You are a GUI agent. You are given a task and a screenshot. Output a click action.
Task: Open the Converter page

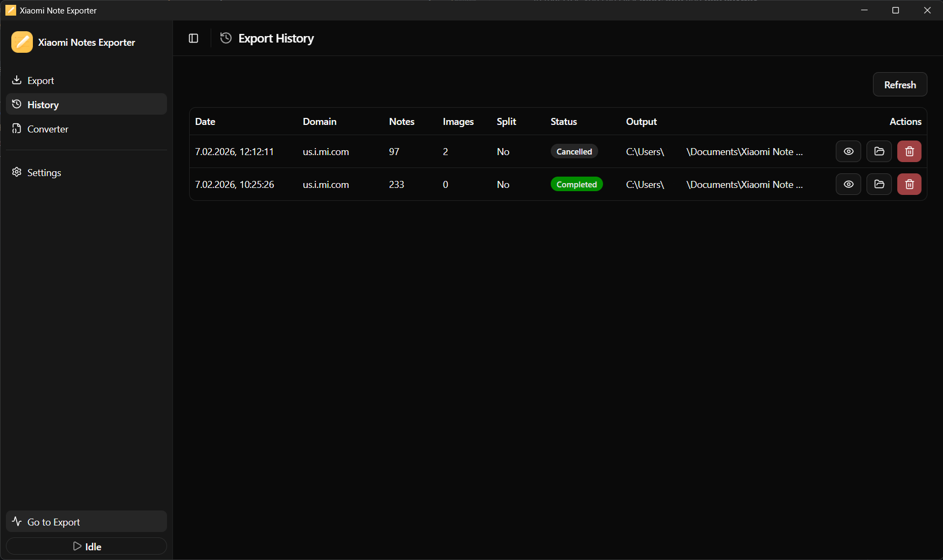coord(86,129)
